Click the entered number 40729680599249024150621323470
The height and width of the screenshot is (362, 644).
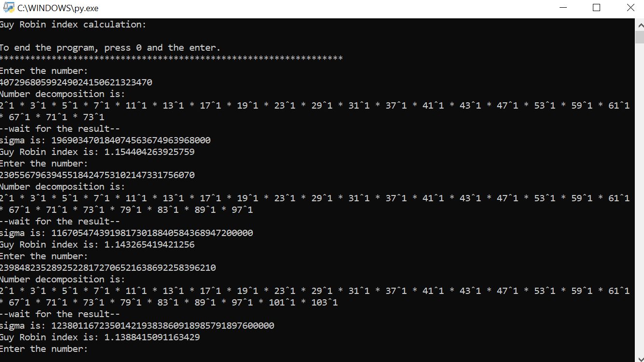click(x=76, y=83)
